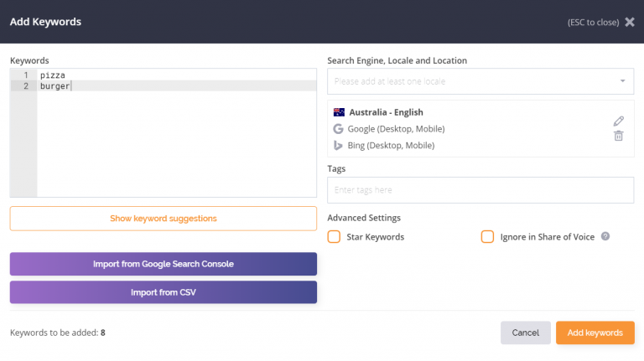Open the locale selection dropdown
The height and width of the screenshot is (361, 644).
(480, 81)
